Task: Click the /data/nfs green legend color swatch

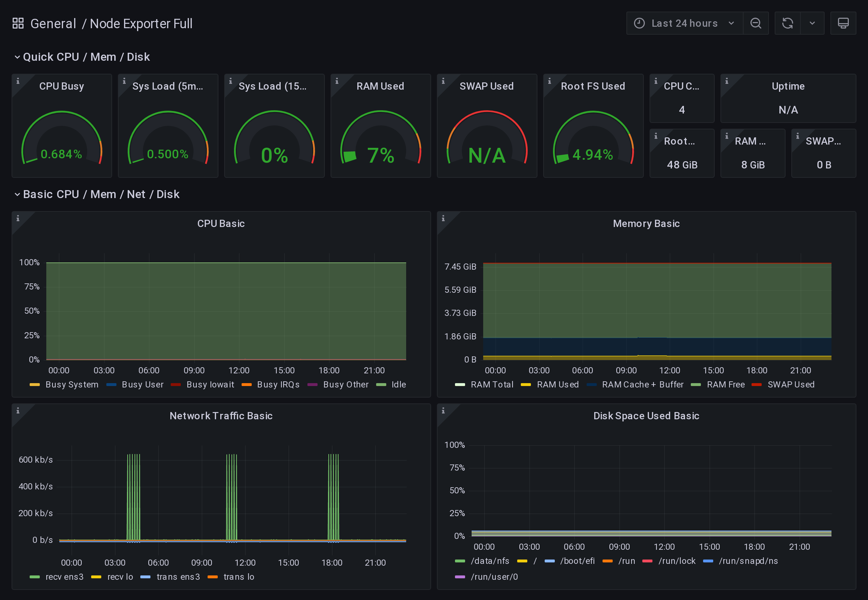Action: pos(460,561)
